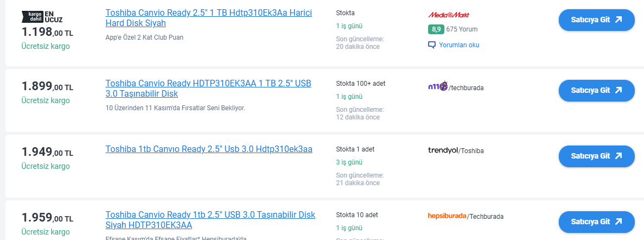Go to n11 seller with Satıcıya Git
Viewport: 644px width, 240px height.
pyautogui.click(x=596, y=90)
